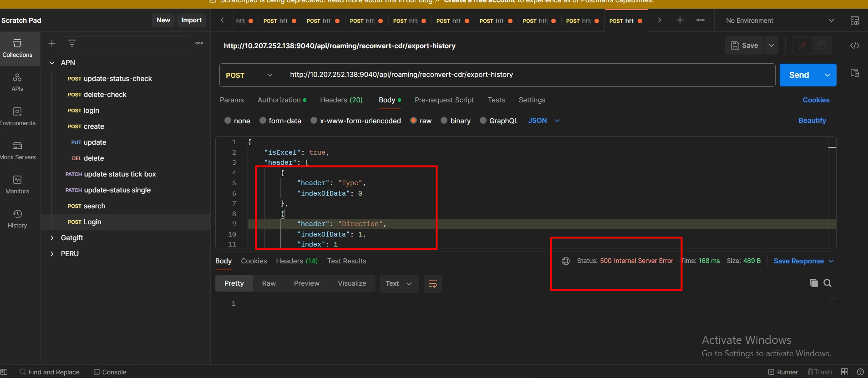868x378 pixels.
Task: Open the POST method dropdown
Action: click(249, 75)
